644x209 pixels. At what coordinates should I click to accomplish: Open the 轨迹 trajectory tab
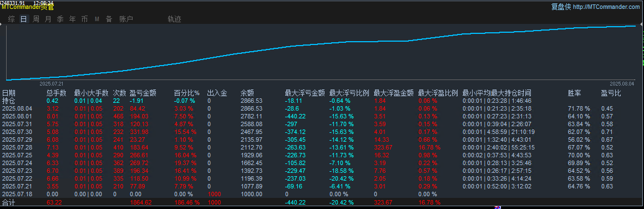(175, 19)
